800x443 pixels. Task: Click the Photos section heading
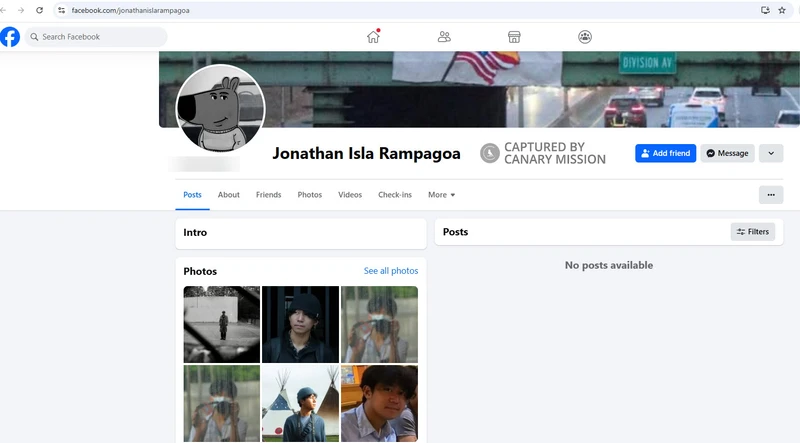(x=200, y=272)
